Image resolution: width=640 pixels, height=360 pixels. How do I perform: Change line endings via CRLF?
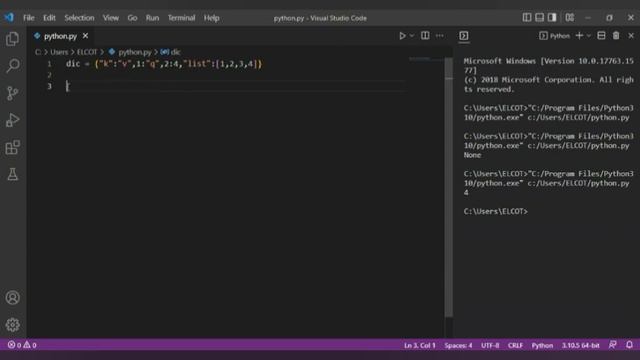click(516, 345)
